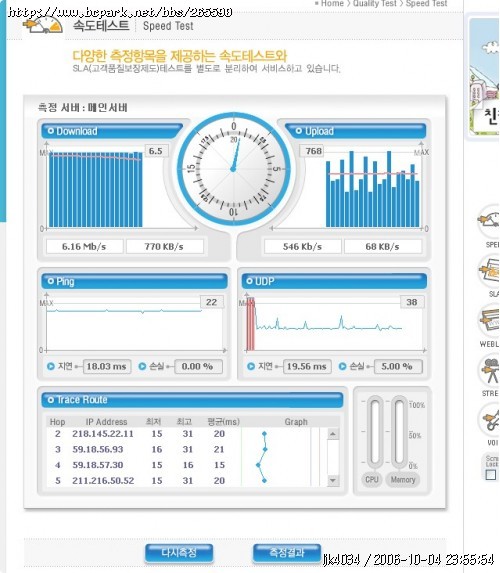Click the Download bar chart

(95, 190)
